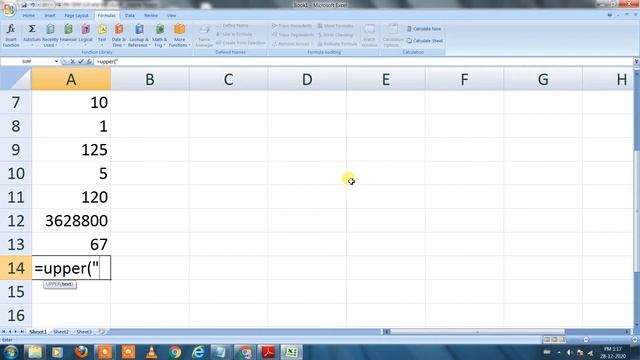Click Use in Formula
The image size is (640, 360).
pos(234,34)
